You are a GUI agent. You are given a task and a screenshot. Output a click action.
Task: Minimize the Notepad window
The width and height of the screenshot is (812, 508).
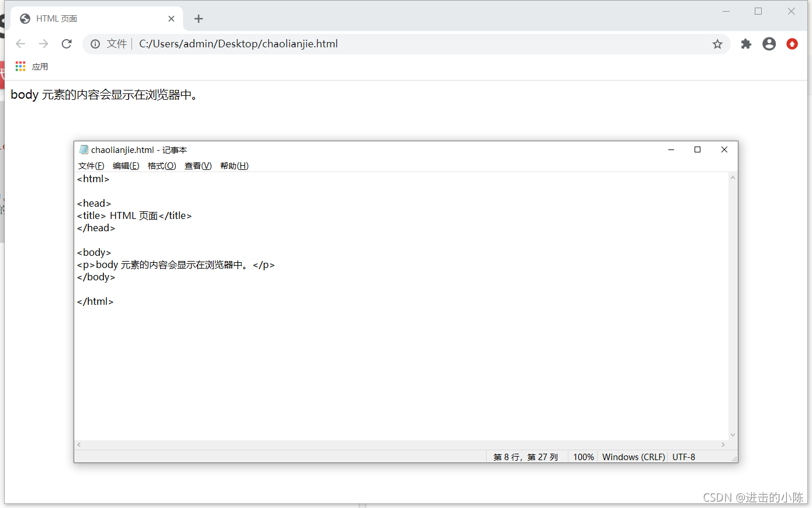(671, 149)
